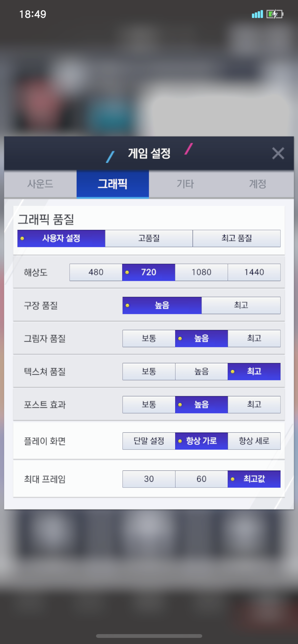Select 최고 품질 graphics preset
298x644 pixels.
236,238
